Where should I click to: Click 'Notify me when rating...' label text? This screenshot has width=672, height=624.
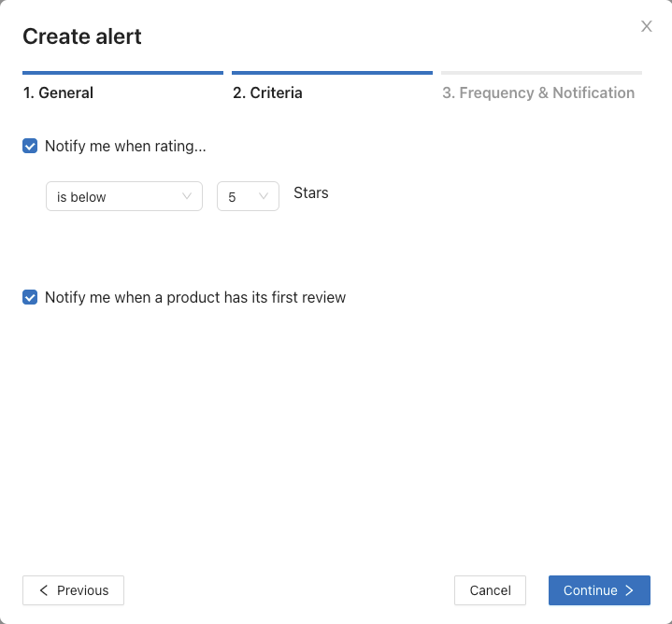click(125, 146)
